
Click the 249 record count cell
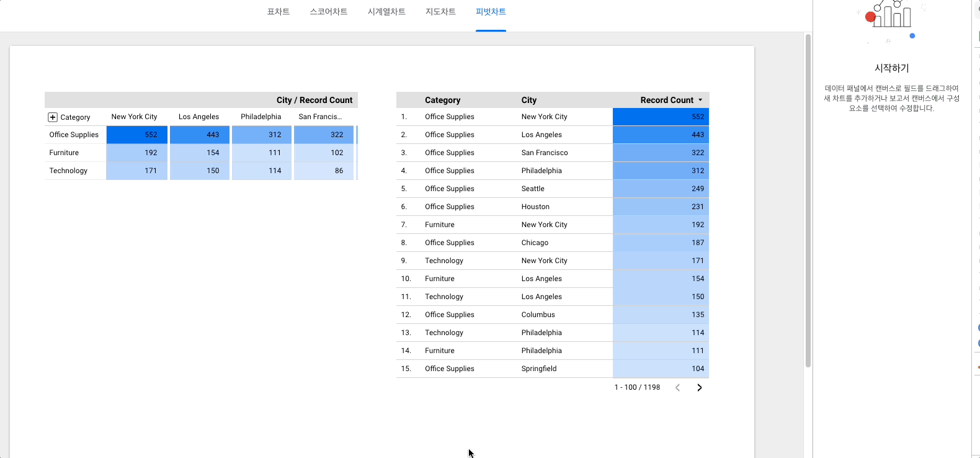(661, 189)
